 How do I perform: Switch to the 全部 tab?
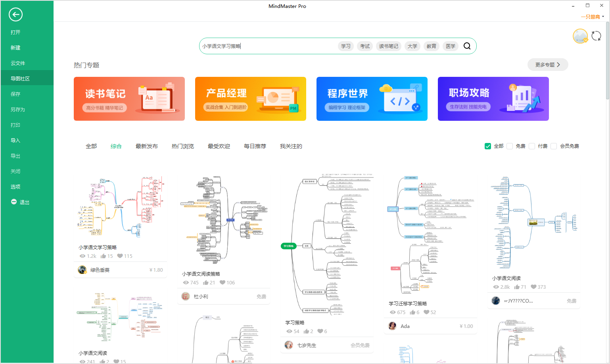point(91,146)
